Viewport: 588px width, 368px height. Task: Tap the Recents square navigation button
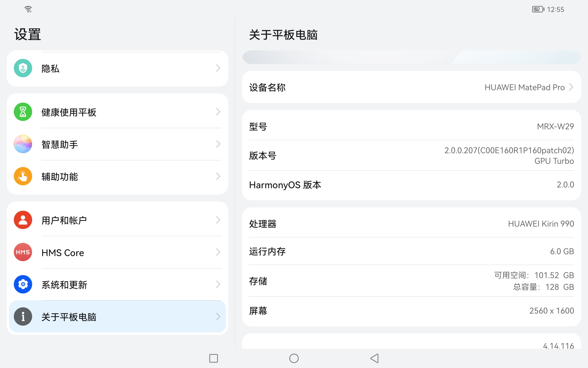click(214, 358)
